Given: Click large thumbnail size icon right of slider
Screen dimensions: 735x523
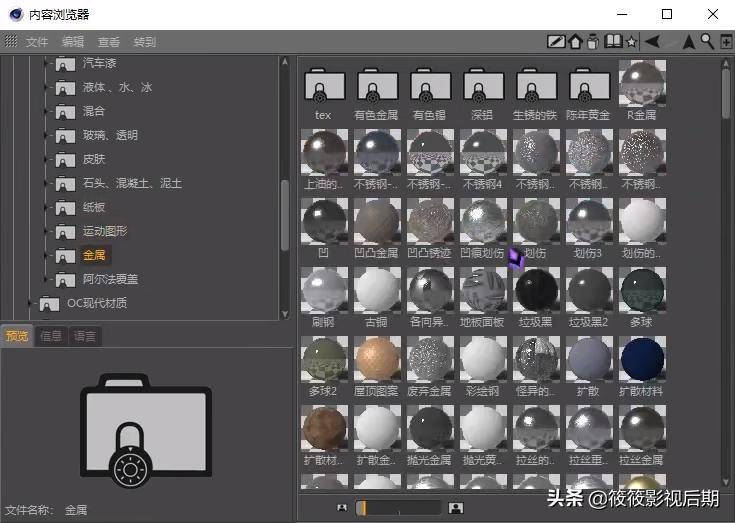Looking at the screenshot, I should (x=456, y=508).
